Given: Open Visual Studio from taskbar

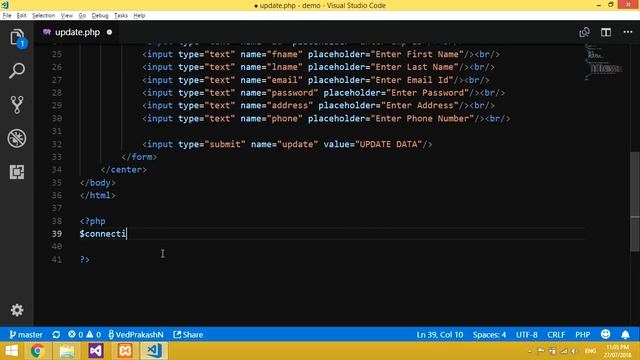Looking at the screenshot, I should coord(96,351).
